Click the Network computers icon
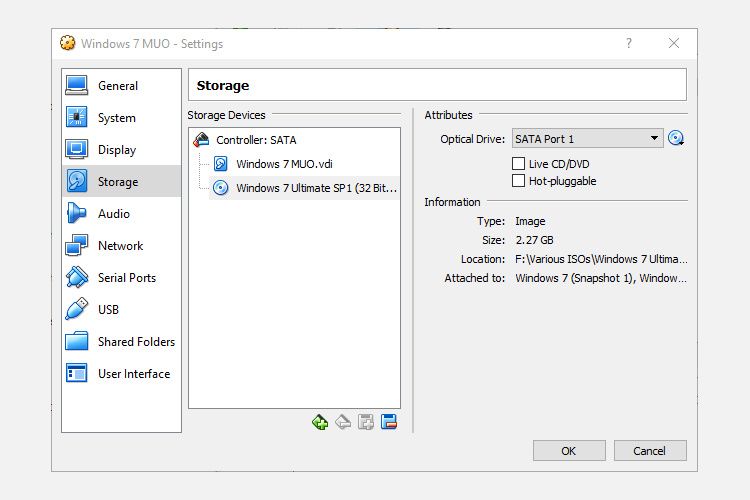 pos(77,245)
